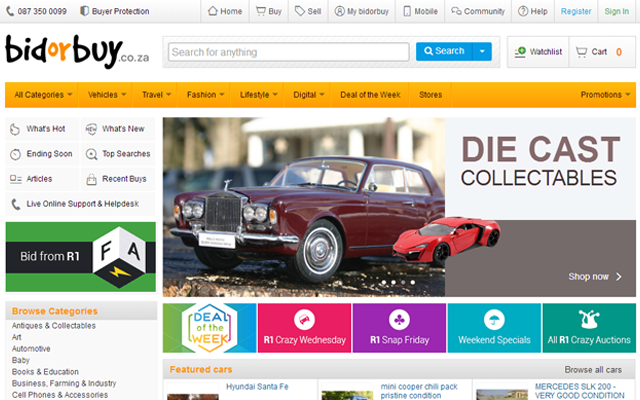
Task: Open the Automotive category
Action: pos(31,349)
